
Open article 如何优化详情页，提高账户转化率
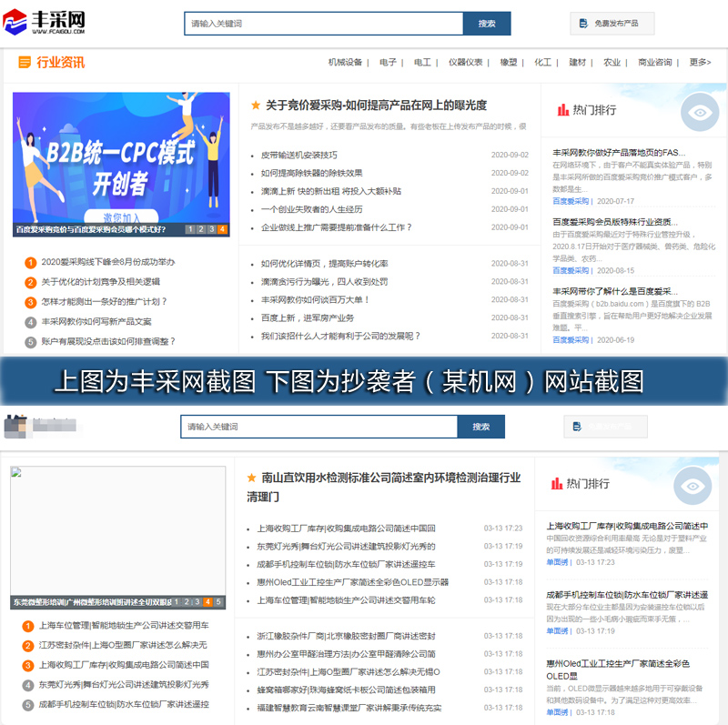coord(324,264)
